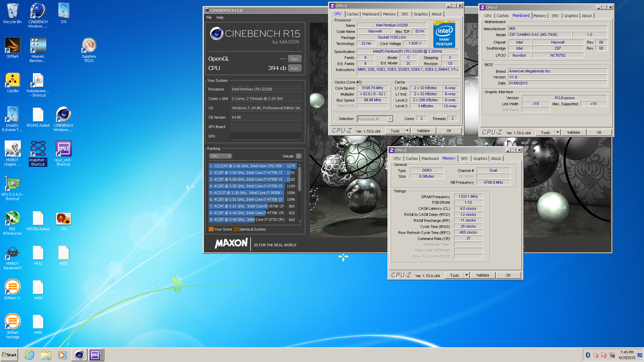644x362 pixels.
Task: Select the Intel Extreme Tuning icon
Action: tap(12, 119)
